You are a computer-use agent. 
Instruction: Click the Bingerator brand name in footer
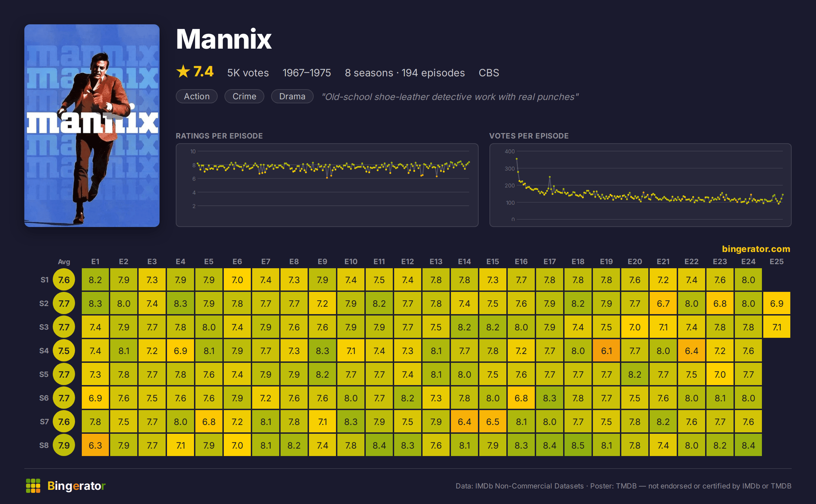(76, 486)
